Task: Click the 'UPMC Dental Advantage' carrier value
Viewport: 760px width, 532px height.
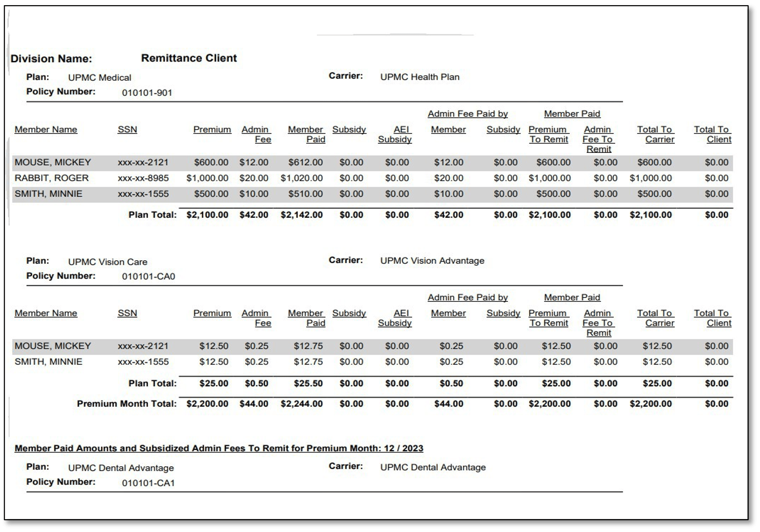Action: (433, 467)
